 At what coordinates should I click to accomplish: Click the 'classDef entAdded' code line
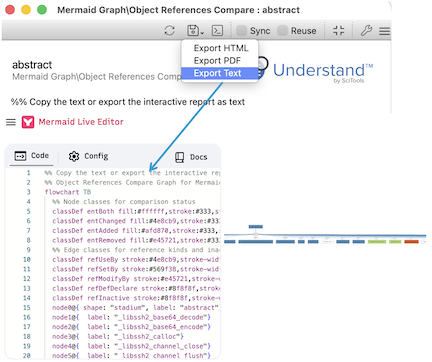point(136,231)
